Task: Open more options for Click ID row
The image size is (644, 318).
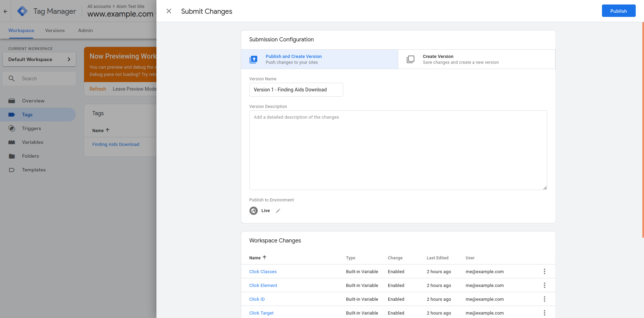Action: coord(544,299)
